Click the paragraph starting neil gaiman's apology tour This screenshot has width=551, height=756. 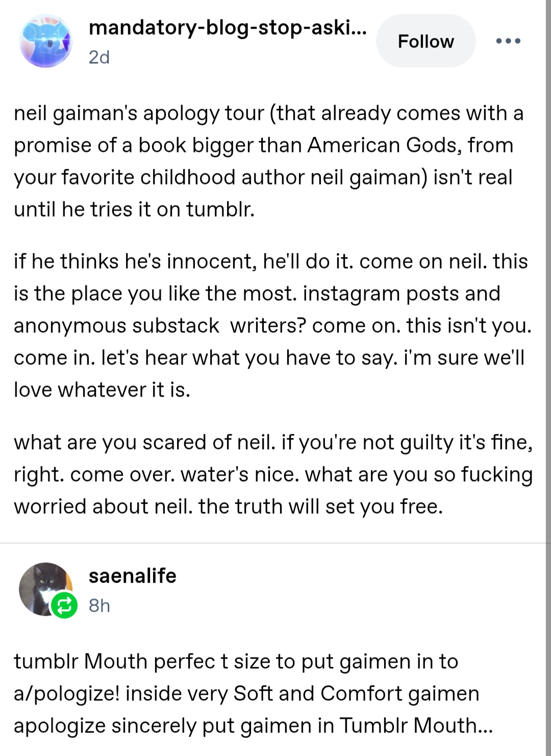268,161
